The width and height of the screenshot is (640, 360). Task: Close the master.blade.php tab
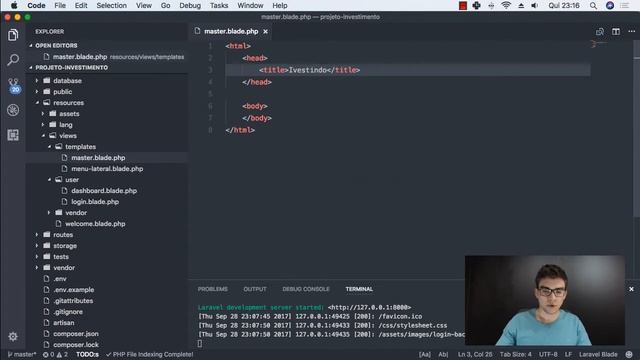(x=265, y=31)
